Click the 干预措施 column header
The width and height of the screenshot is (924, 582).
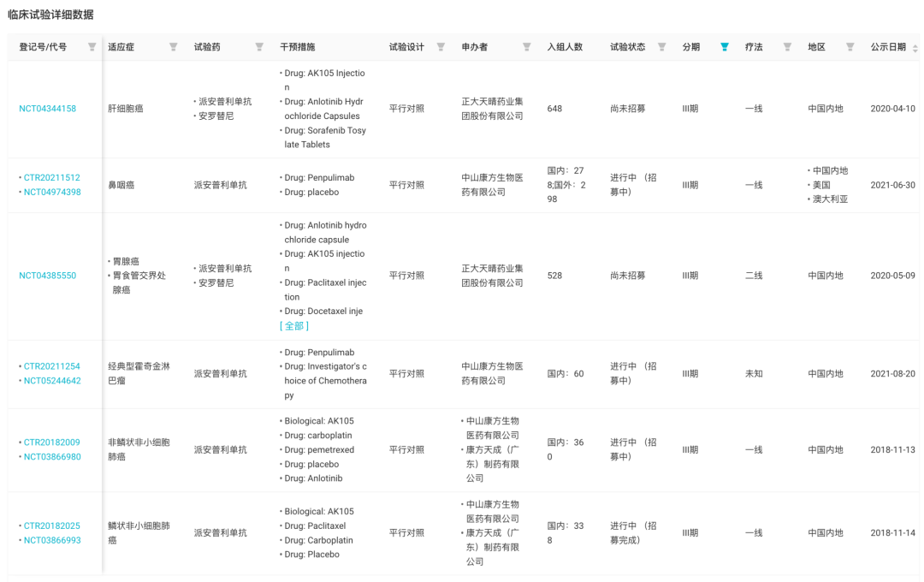coord(298,47)
